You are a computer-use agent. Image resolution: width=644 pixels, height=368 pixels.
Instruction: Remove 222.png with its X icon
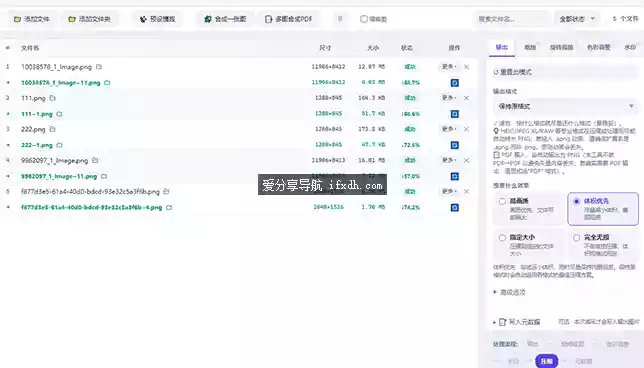(467, 129)
